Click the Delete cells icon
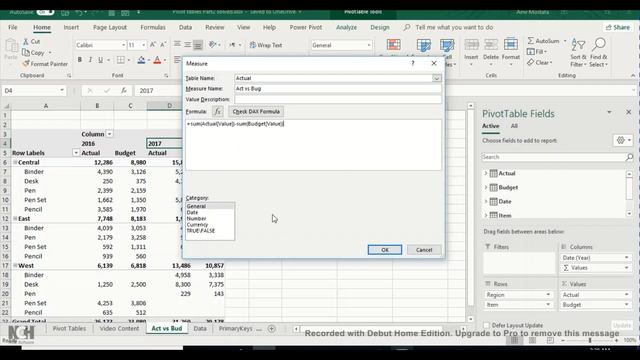640x360 pixels. (491, 45)
